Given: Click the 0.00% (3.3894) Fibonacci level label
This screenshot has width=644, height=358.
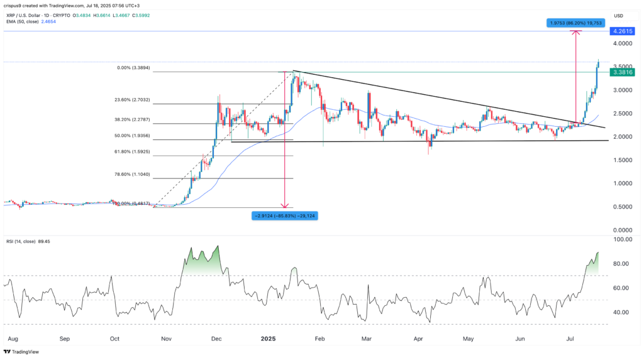Looking at the screenshot, I should [133, 67].
